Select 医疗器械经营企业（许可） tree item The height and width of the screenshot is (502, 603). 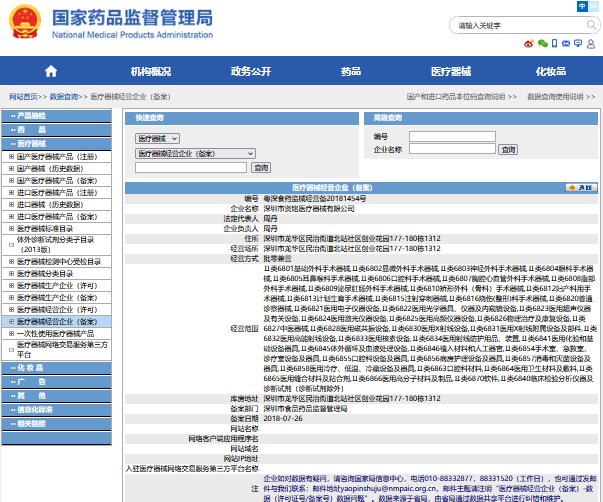57,310
